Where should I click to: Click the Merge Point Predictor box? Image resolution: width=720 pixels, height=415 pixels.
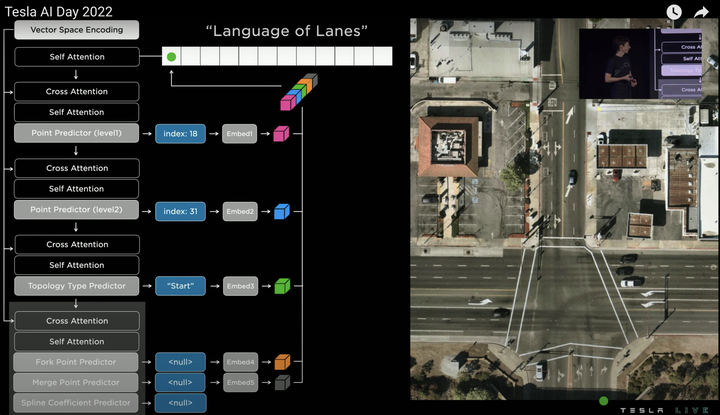pyautogui.click(x=76, y=382)
